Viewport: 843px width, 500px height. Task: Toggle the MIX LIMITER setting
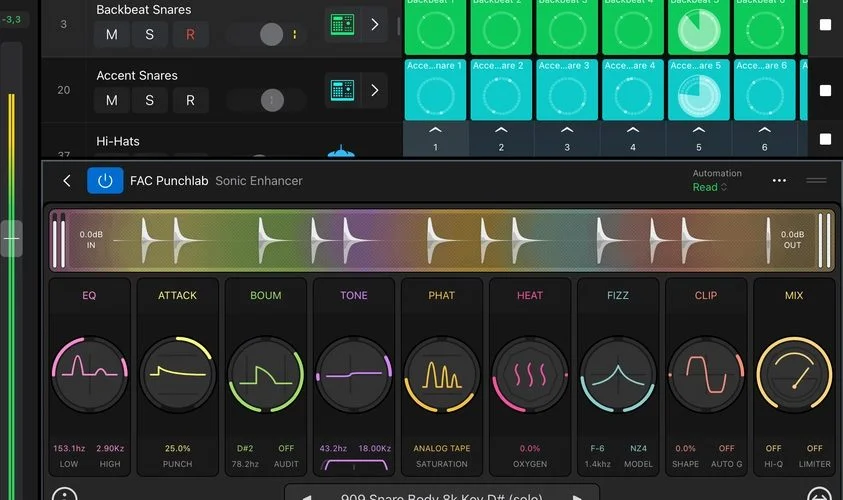tap(815, 455)
